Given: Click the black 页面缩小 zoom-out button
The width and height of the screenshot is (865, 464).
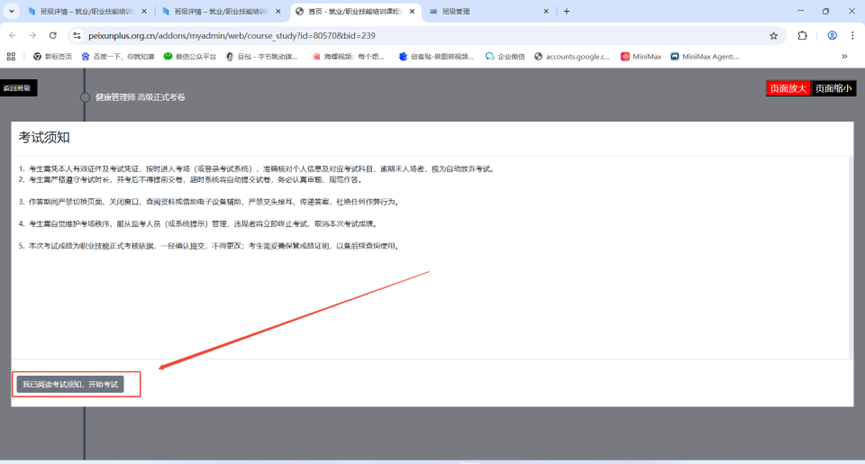Looking at the screenshot, I should [834, 88].
